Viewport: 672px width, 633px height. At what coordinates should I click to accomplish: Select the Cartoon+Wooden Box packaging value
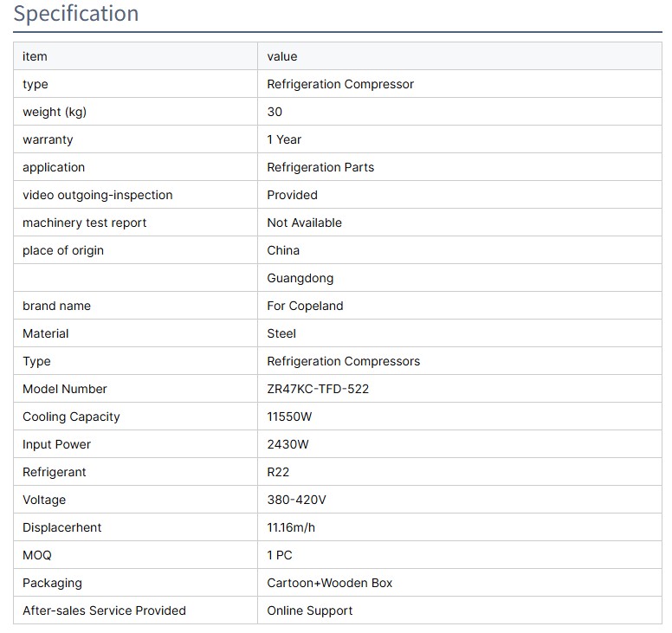pos(329,583)
